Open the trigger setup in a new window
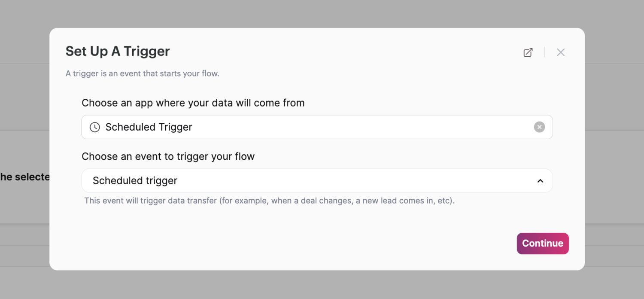The height and width of the screenshot is (299, 644). 528,52
